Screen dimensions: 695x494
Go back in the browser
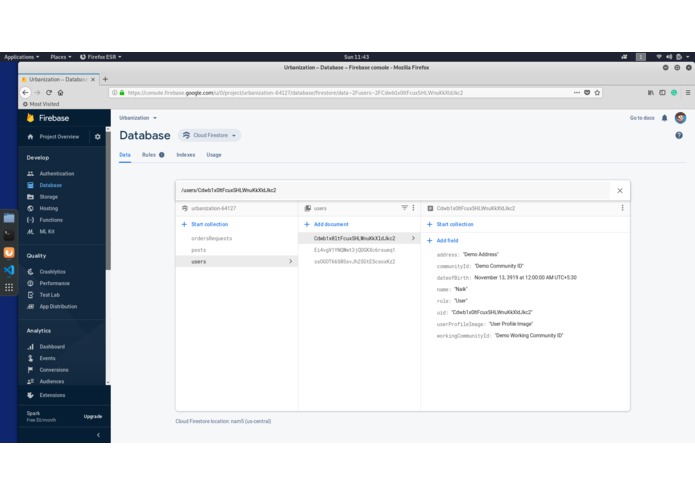[x=25, y=93]
